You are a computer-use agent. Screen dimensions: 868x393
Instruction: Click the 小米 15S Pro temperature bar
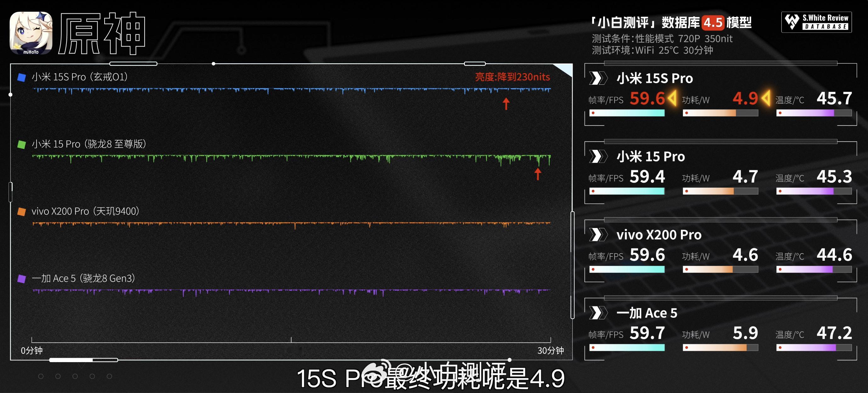pyautogui.click(x=814, y=113)
